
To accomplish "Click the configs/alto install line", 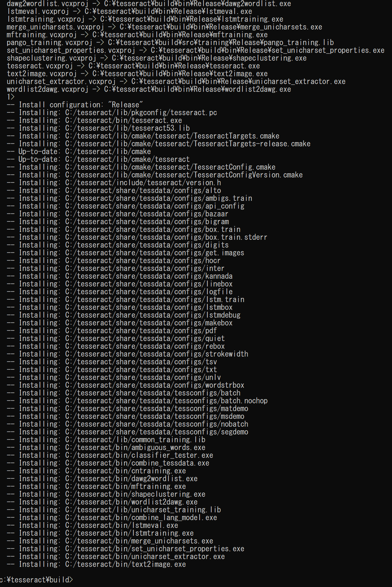I will click(114, 190).
